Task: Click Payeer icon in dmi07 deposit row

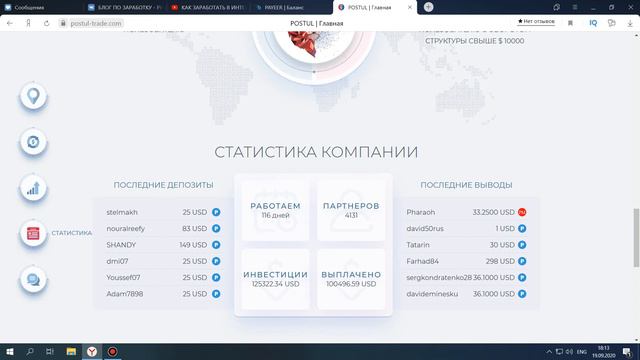Action: (216, 261)
